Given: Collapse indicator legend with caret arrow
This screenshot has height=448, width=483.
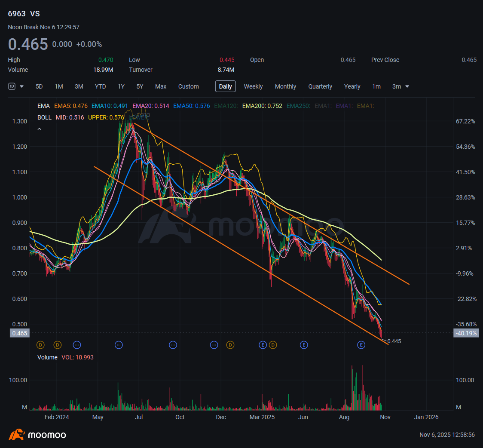Looking at the screenshot, I should coord(40,129).
